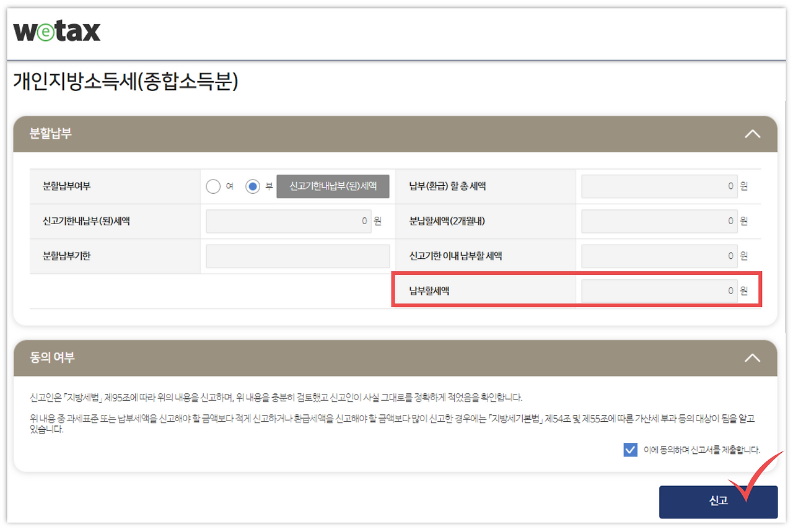Collapse the 동의 여부 section

(753, 357)
